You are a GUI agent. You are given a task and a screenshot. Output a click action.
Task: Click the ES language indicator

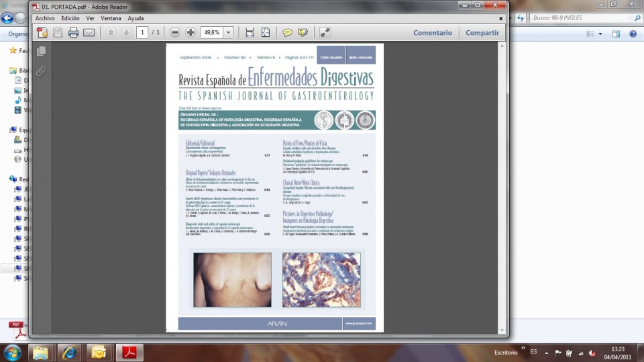[533, 352]
